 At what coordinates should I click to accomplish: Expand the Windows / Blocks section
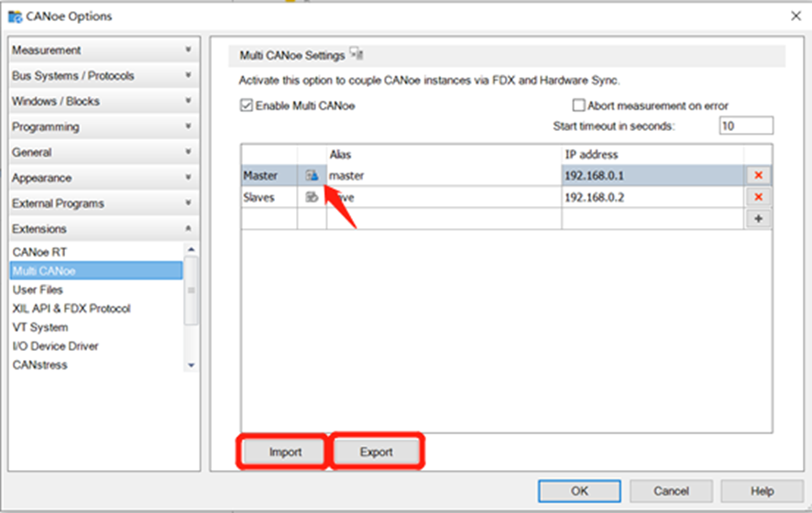[104, 101]
